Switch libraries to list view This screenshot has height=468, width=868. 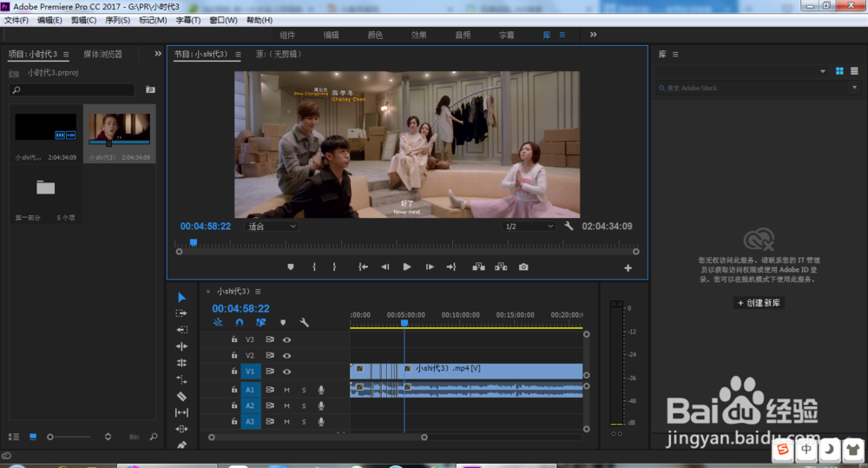coord(854,71)
